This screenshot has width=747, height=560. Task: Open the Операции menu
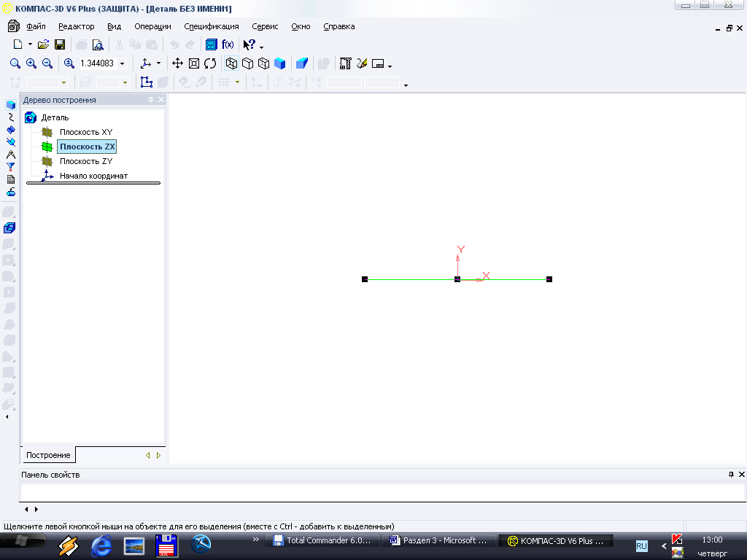(x=152, y=27)
